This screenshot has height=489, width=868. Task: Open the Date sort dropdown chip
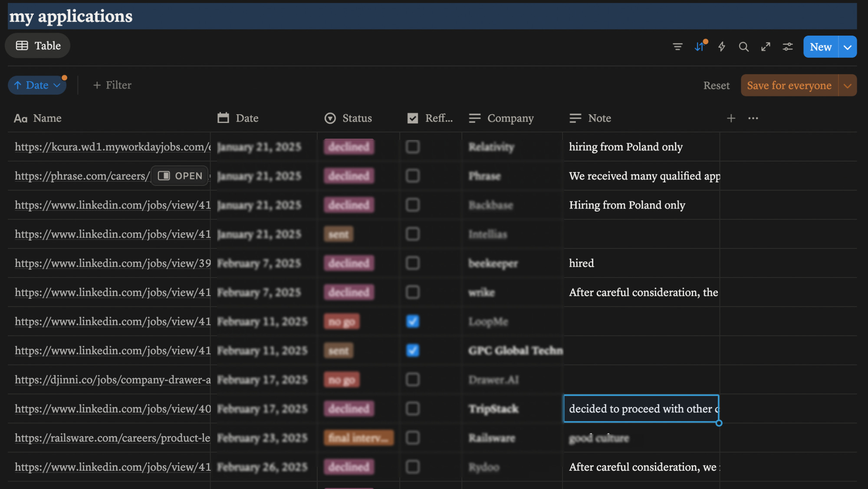pos(37,85)
